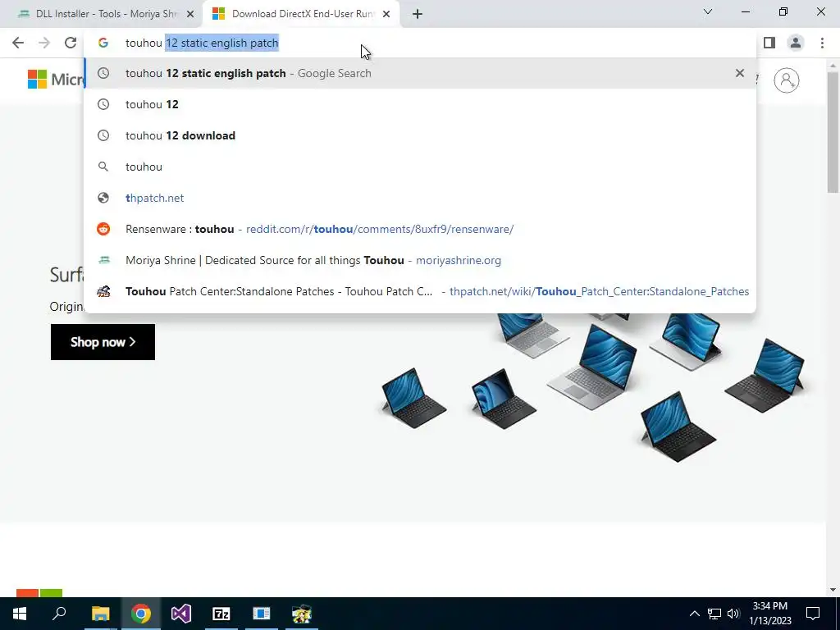Reload the current page
This screenshot has height=630, width=840.
pyautogui.click(x=71, y=43)
